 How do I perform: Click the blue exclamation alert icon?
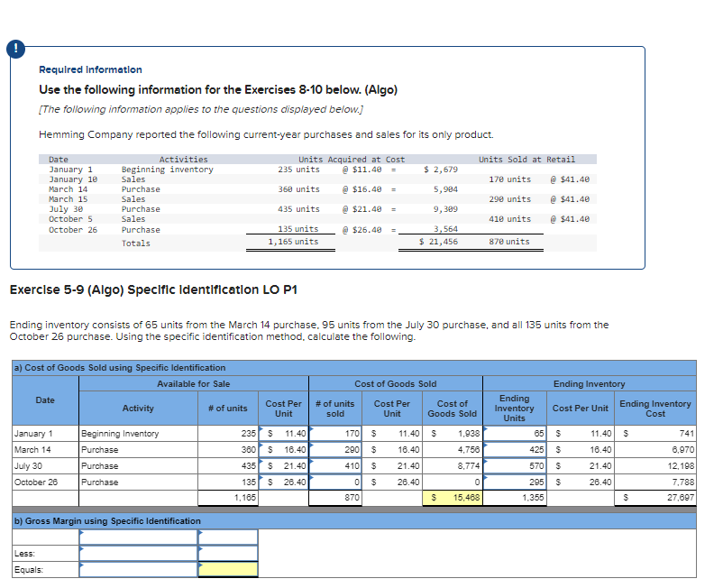click(x=15, y=49)
